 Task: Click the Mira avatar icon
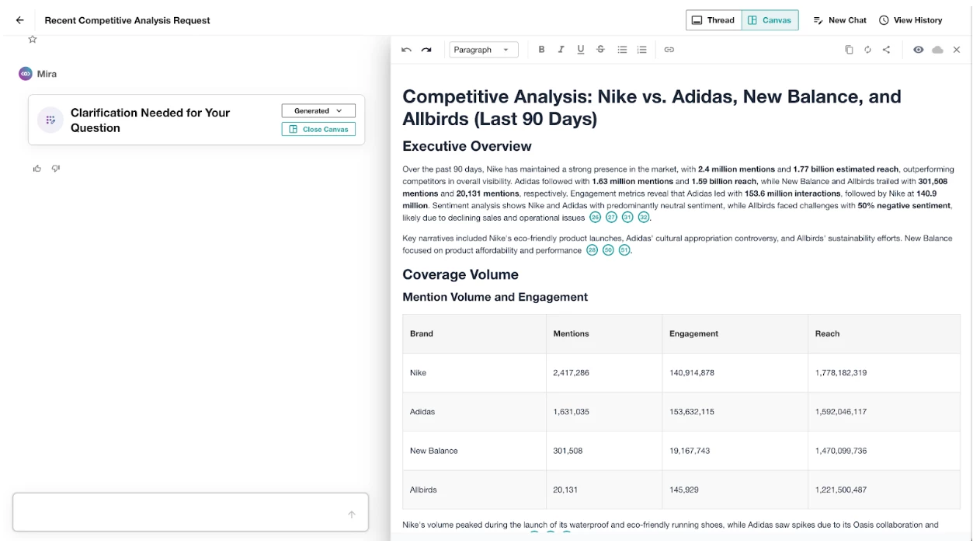pos(26,74)
